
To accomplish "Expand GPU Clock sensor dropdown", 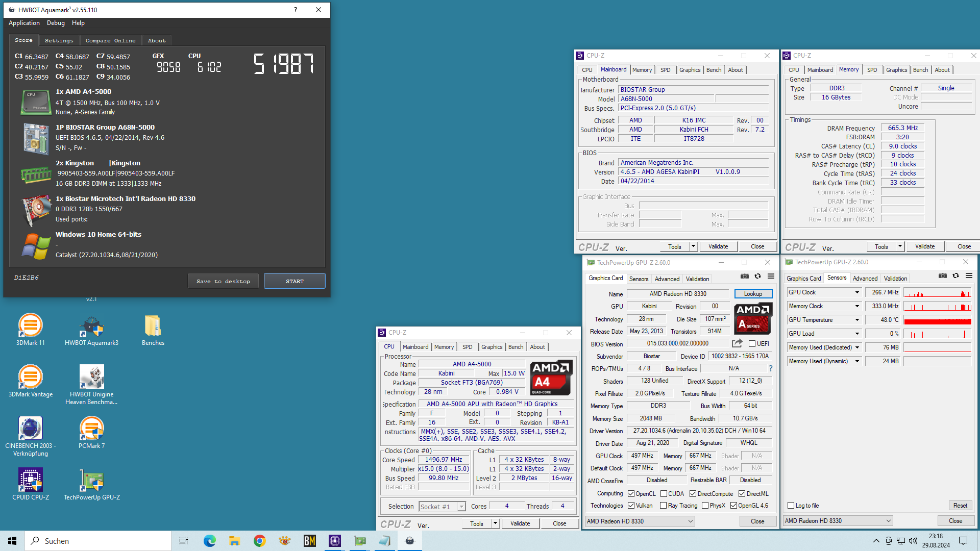I will coord(857,292).
